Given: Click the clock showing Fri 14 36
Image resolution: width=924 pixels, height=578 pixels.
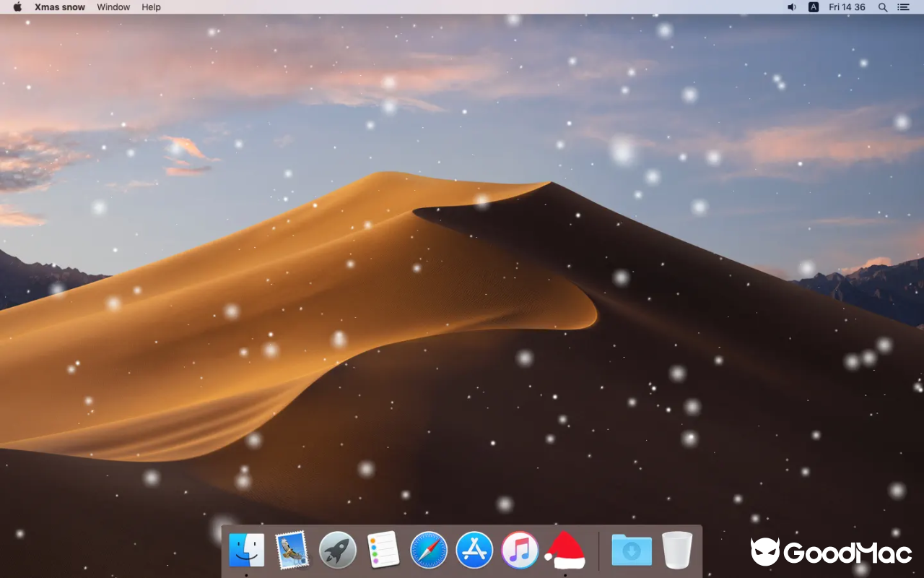Looking at the screenshot, I should (x=846, y=7).
